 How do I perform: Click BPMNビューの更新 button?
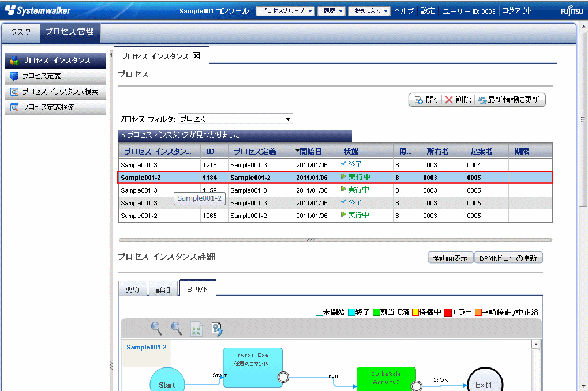point(508,258)
